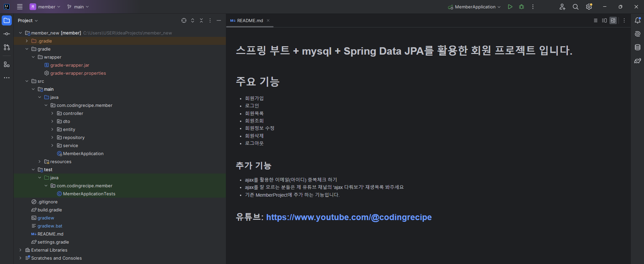Close the README.md editor tab
644x264 pixels.
(268, 20)
